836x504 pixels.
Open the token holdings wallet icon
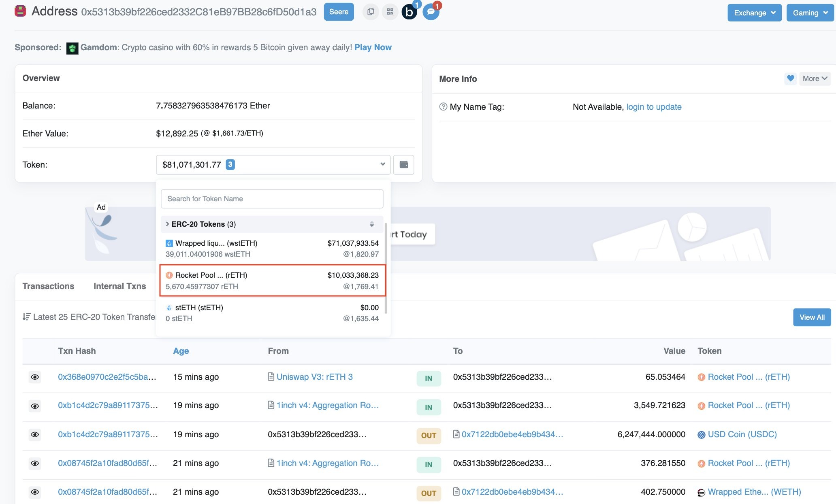click(x=403, y=165)
